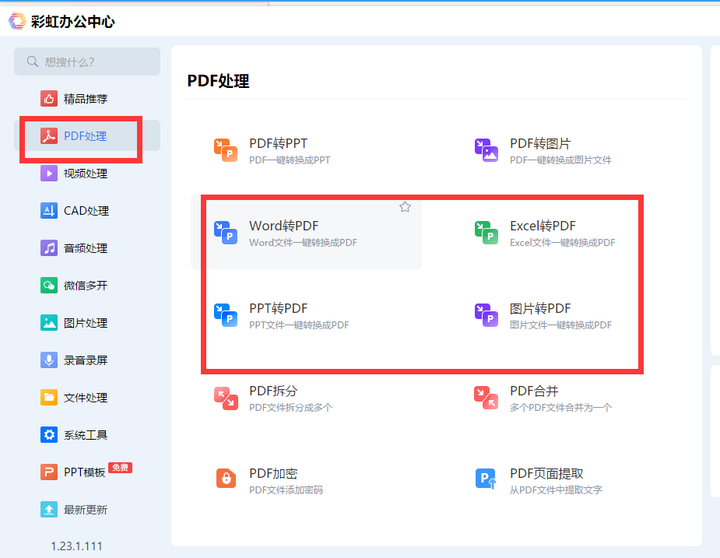
Task: Click description PDF文件添加密码
Action: coord(286,490)
